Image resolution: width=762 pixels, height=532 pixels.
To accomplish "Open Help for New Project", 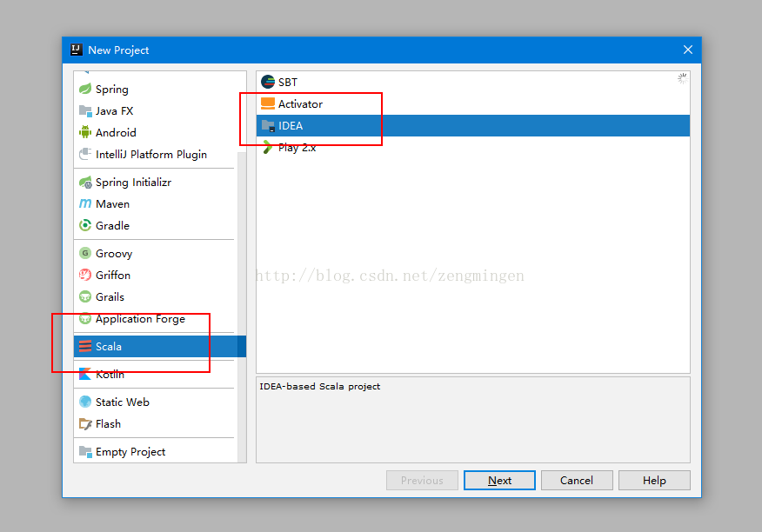I will click(654, 480).
